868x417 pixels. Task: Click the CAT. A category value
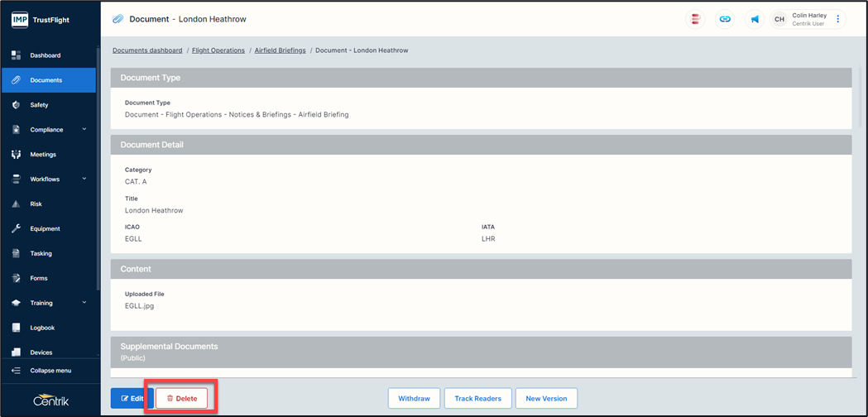(136, 182)
